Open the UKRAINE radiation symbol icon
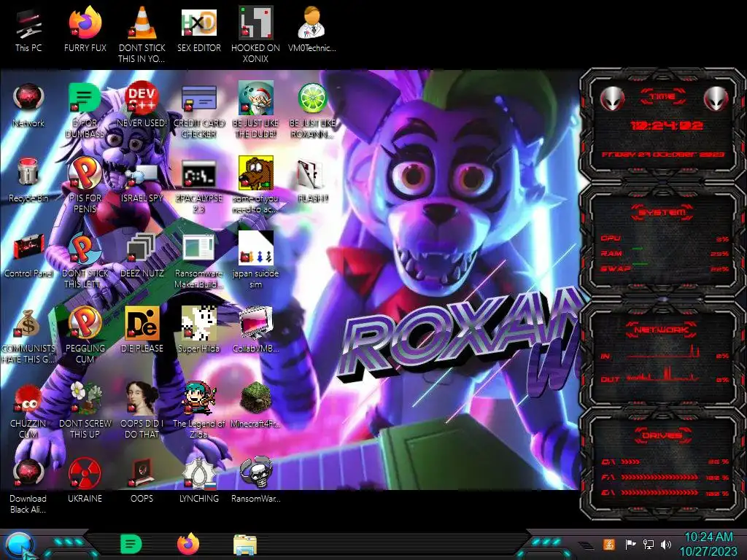747x560 pixels. (85, 481)
